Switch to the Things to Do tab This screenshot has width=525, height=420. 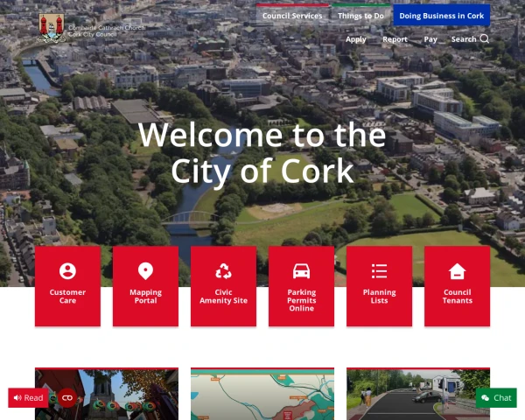point(362,16)
